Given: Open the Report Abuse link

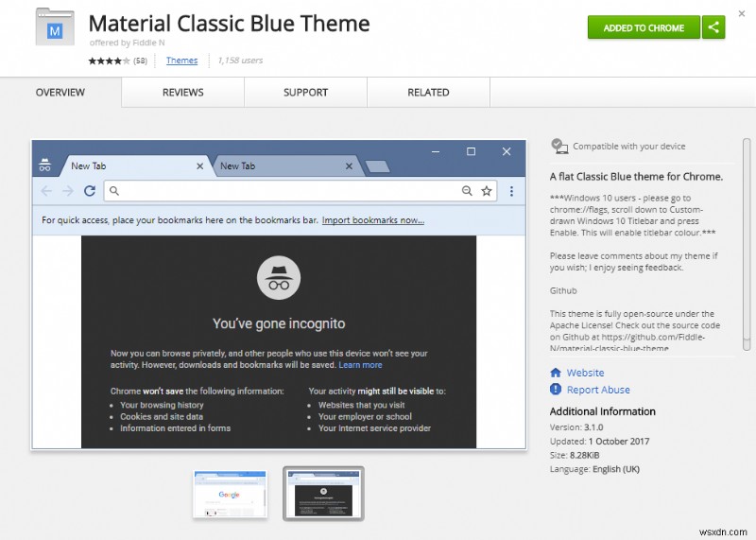Looking at the screenshot, I should pos(598,390).
